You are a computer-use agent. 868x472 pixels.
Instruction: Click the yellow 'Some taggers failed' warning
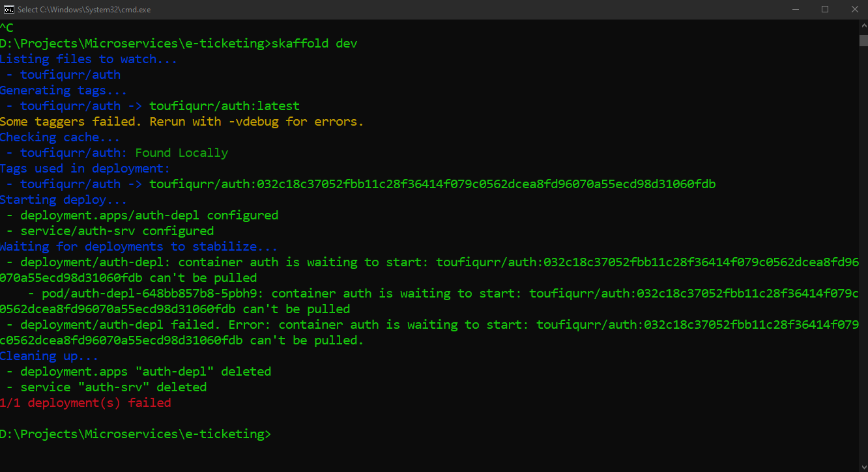coord(182,122)
